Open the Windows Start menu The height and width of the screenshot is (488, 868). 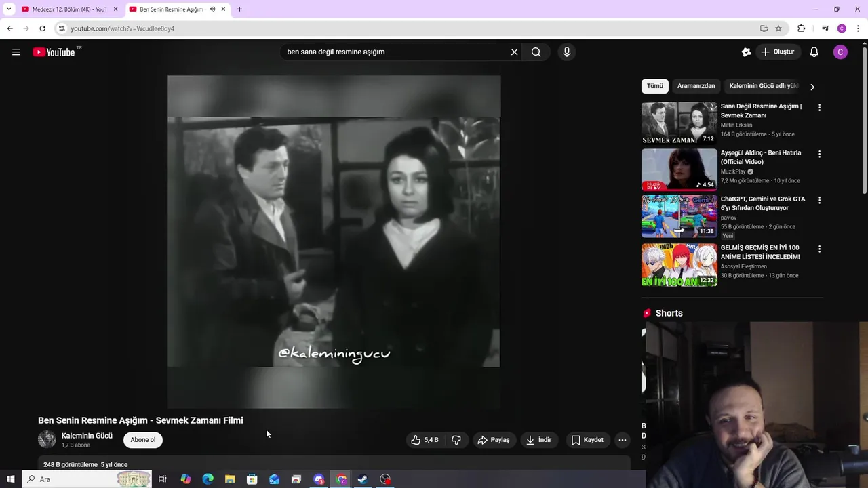click(x=10, y=479)
